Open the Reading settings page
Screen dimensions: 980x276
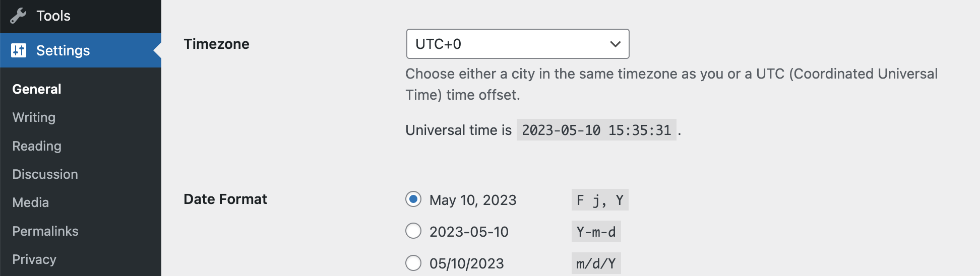point(37,146)
